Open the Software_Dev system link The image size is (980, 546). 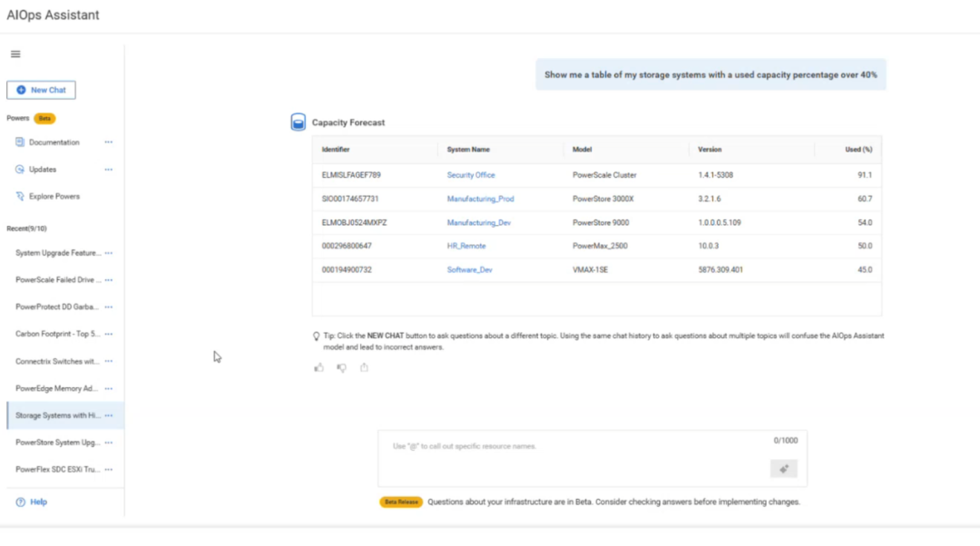coord(469,269)
